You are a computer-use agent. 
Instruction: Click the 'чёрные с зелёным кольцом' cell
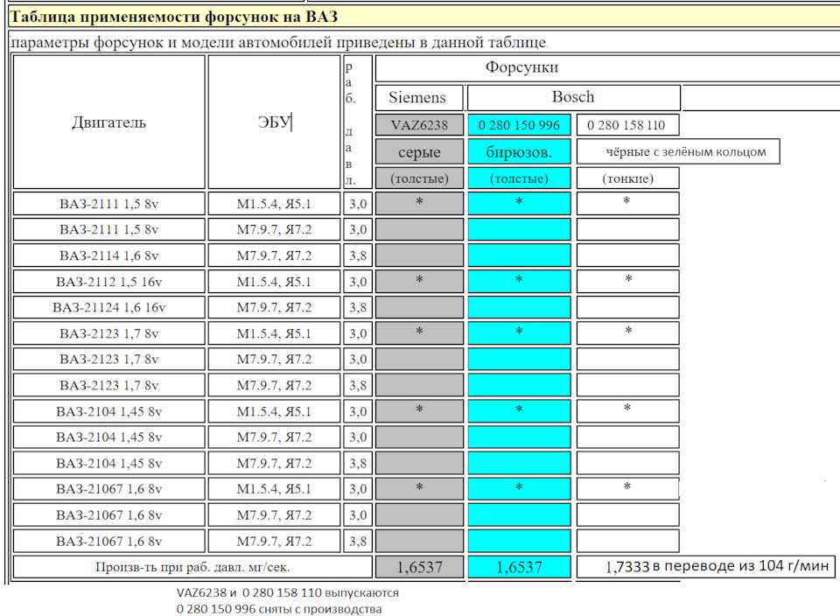click(678, 151)
